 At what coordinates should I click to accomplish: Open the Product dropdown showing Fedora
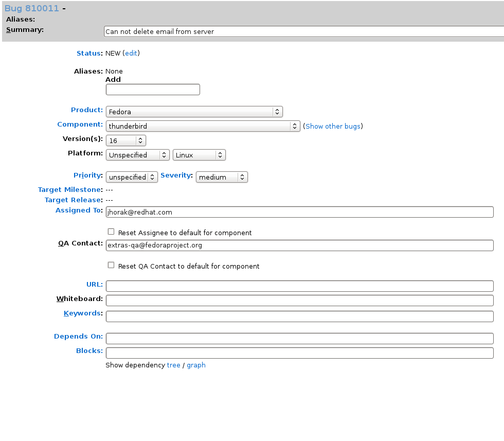pyautogui.click(x=194, y=112)
